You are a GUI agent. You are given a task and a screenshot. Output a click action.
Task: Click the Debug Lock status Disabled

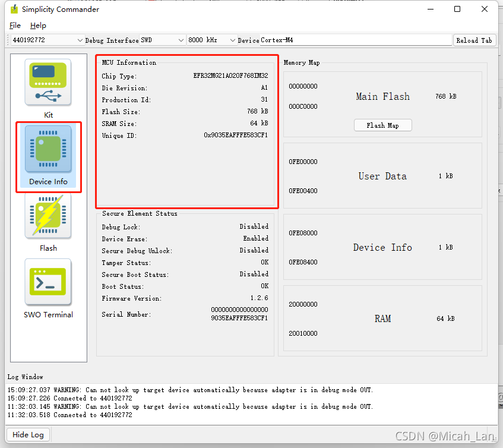[254, 226]
